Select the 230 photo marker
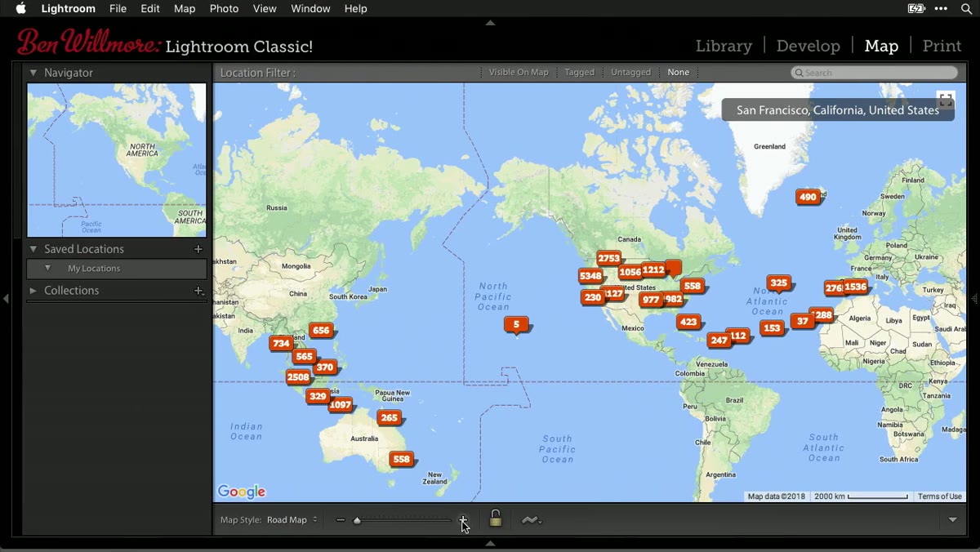The height and width of the screenshot is (552, 980). [x=593, y=298]
